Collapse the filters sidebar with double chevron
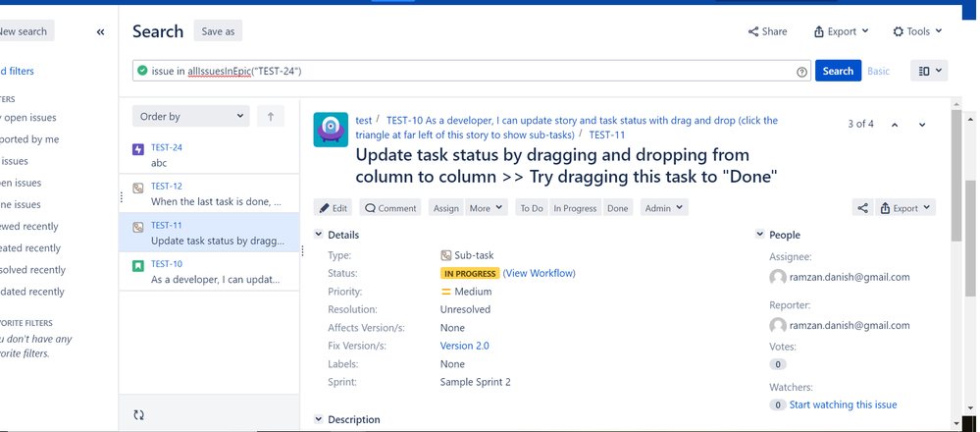The width and height of the screenshot is (980, 432). 101,31
